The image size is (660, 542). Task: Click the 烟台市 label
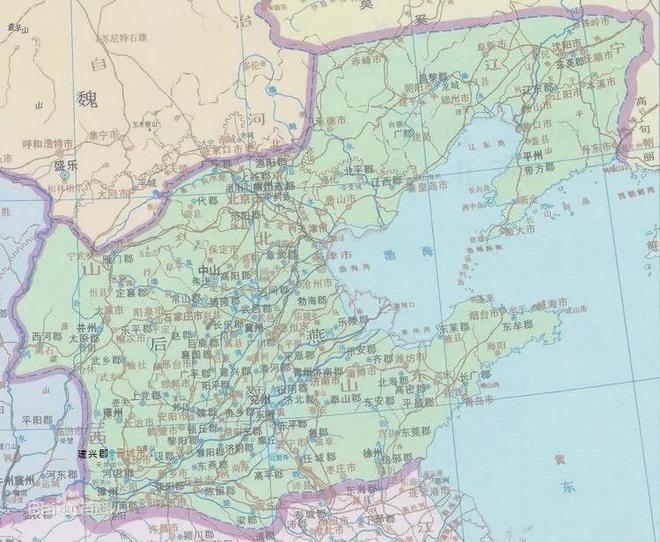coord(483,314)
